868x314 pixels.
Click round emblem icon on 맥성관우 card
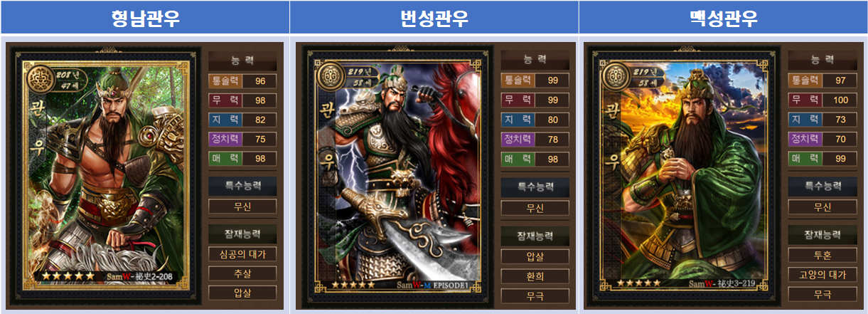click(616, 76)
